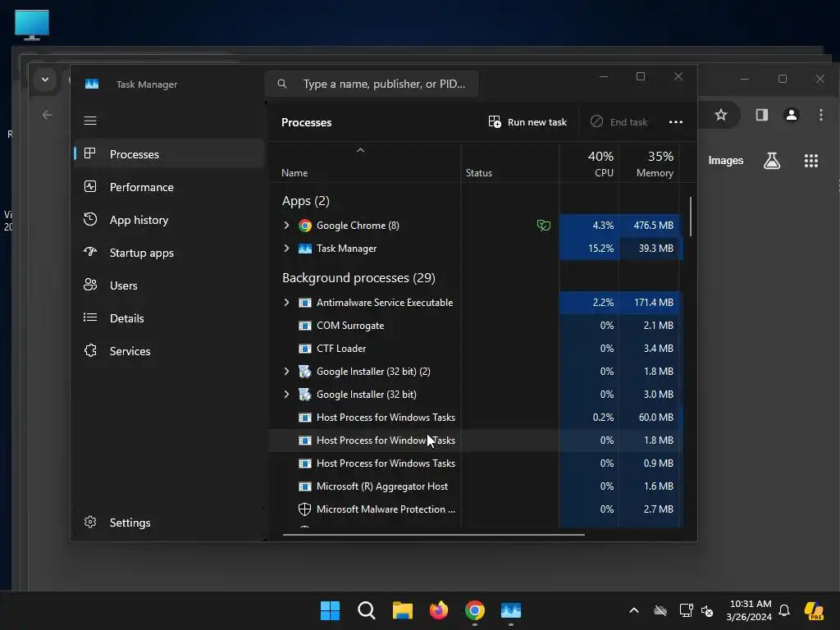This screenshot has height=630, width=840.
Task: Switch to Google Chrome in the taskbar
Action: click(x=475, y=610)
